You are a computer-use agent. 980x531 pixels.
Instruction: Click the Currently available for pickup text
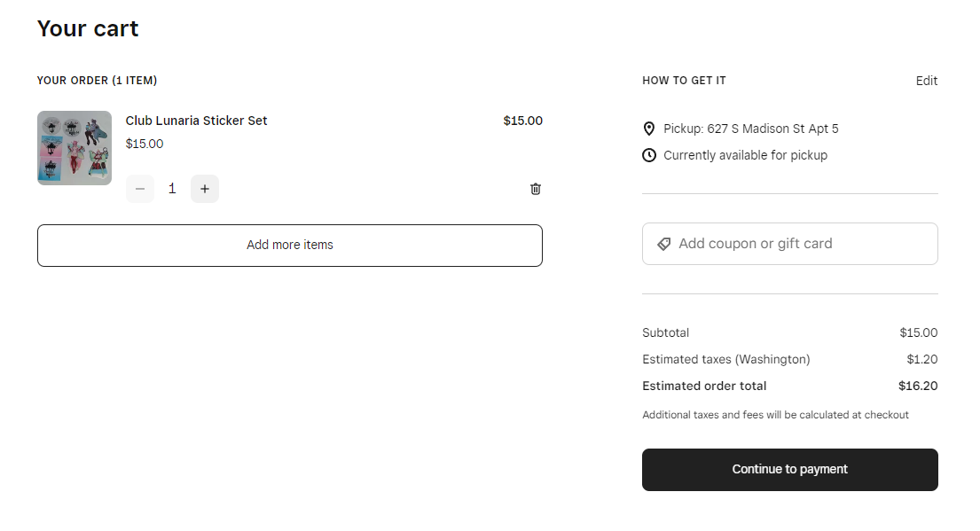point(745,155)
